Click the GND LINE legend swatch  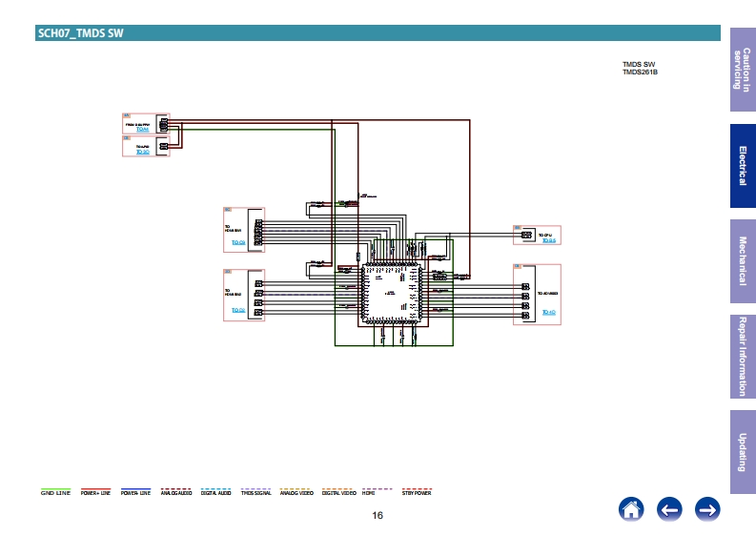pos(55,488)
